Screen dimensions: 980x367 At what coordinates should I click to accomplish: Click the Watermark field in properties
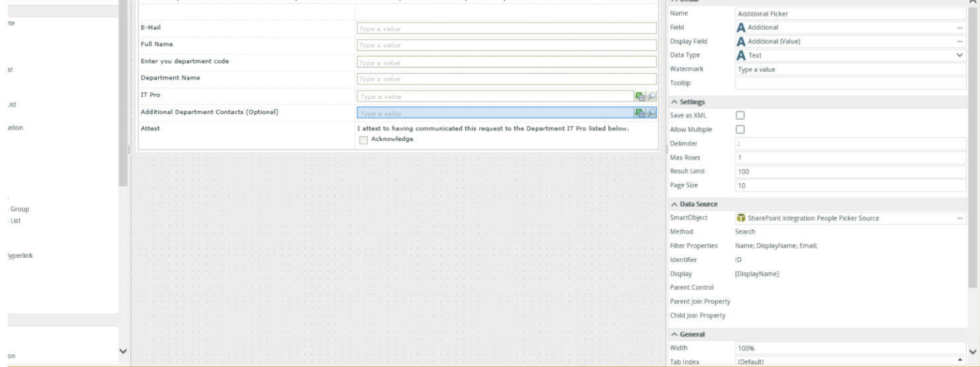click(851, 69)
